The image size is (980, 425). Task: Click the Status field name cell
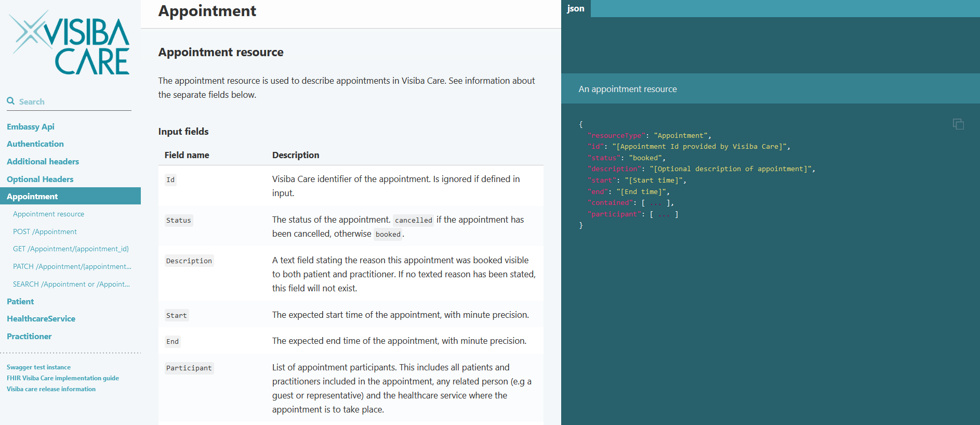point(179,221)
